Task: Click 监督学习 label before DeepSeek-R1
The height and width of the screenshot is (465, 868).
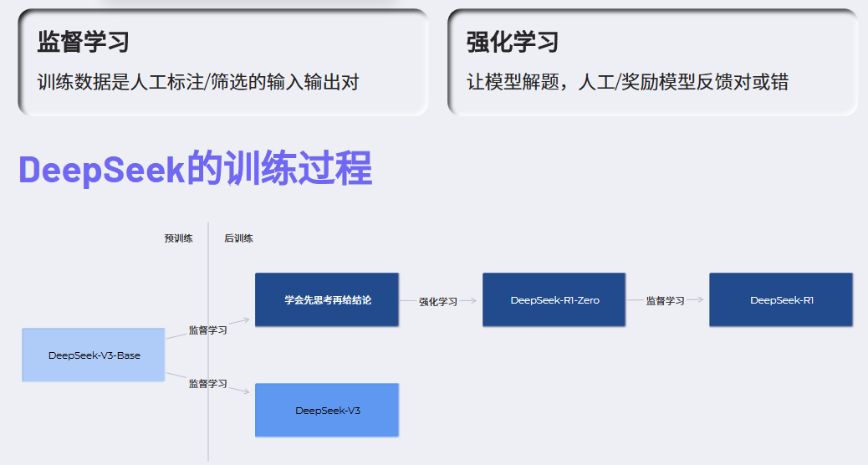Action: [x=666, y=300]
